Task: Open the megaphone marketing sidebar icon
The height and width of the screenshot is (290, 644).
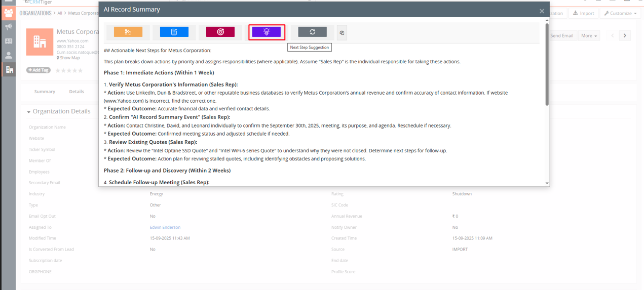Action: pyautogui.click(x=9, y=27)
